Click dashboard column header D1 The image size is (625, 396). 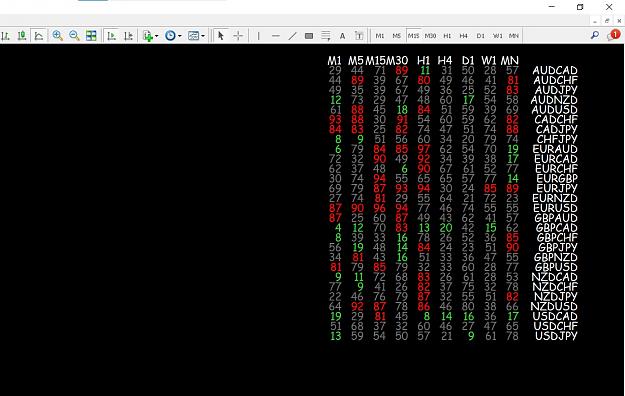pyautogui.click(x=468, y=61)
